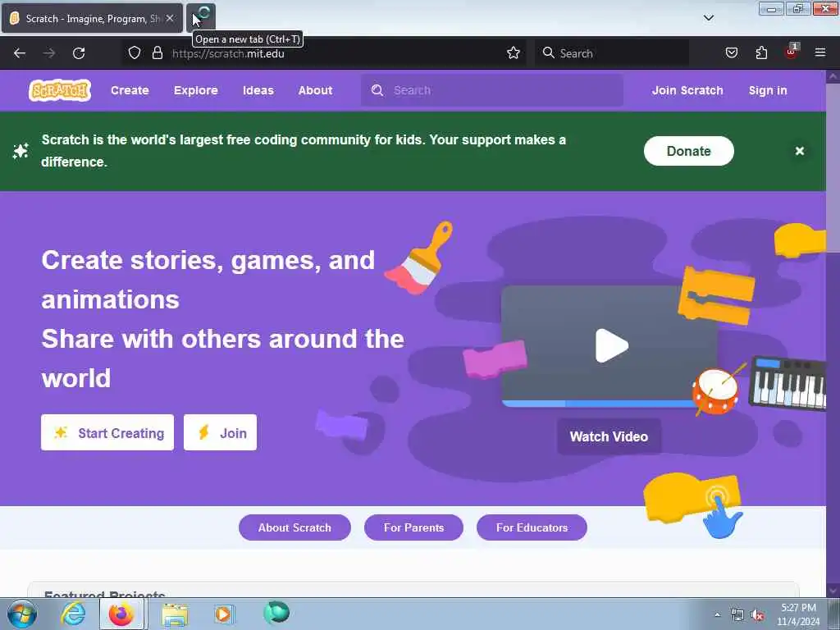Open the Windows Start menu orb
The width and height of the screenshot is (840, 630).
(x=22, y=614)
